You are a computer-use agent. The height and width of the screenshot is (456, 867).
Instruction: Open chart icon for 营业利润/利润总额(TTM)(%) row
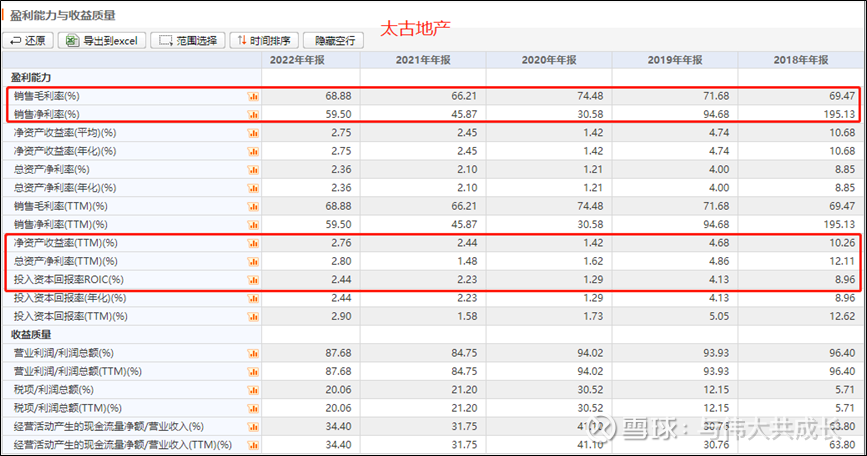253,371
